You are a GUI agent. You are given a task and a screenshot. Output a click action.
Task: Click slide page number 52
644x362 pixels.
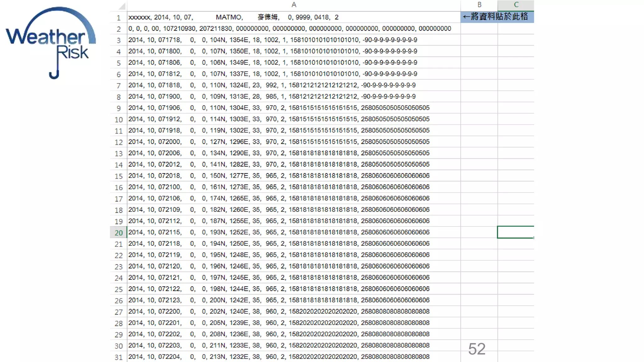[x=477, y=349]
